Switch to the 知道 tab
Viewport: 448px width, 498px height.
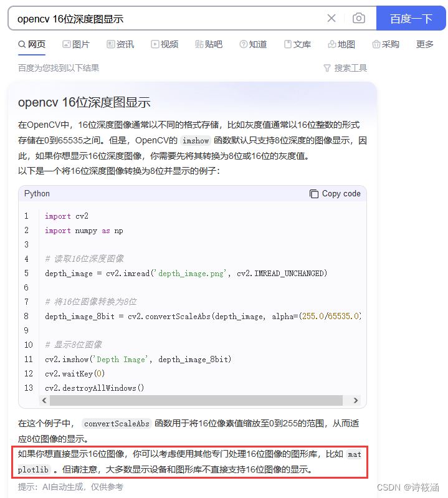[x=253, y=44]
